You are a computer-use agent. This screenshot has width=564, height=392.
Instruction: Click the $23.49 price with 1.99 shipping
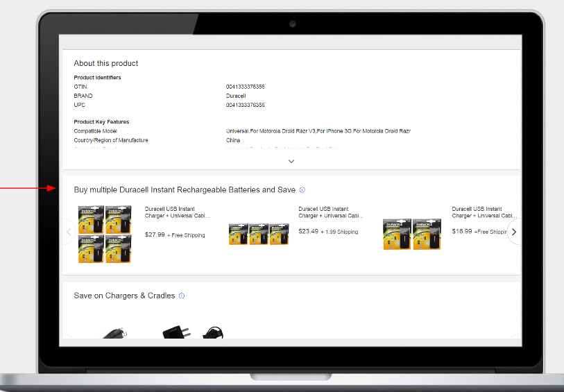click(309, 231)
